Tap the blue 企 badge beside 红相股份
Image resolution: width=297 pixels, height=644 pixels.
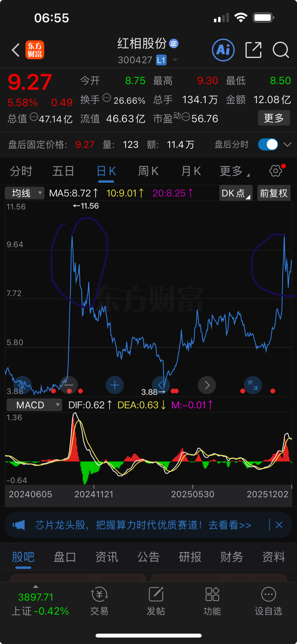(x=174, y=43)
